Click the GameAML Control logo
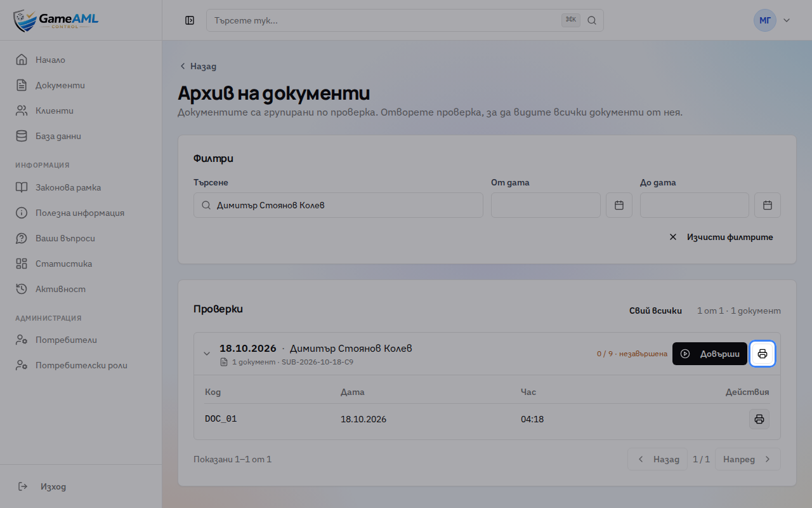Image resolution: width=812 pixels, height=508 pixels. (56, 20)
